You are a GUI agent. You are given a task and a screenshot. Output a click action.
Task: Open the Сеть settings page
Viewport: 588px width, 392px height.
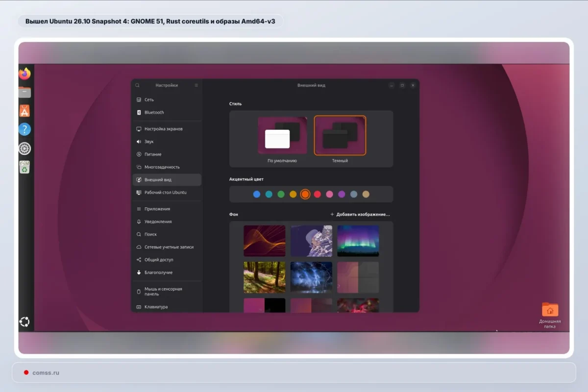pos(167,99)
